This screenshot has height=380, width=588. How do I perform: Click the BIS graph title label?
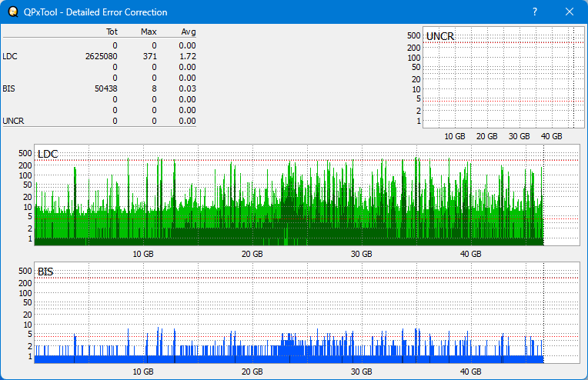45,272
